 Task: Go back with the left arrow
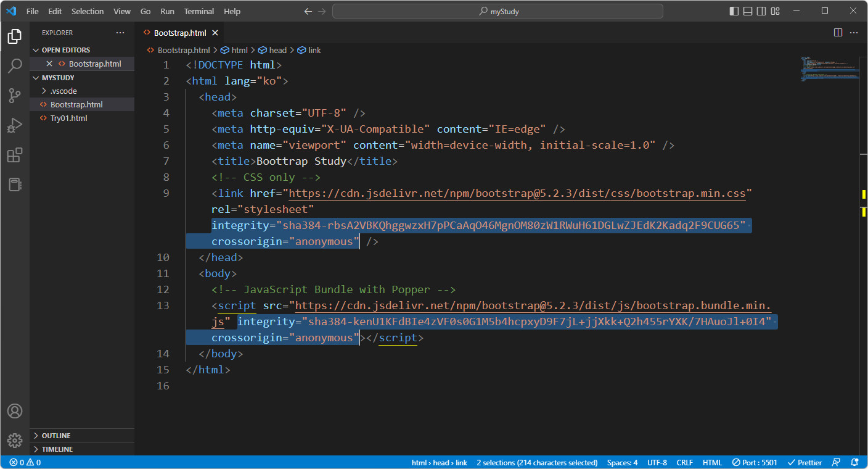308,11
